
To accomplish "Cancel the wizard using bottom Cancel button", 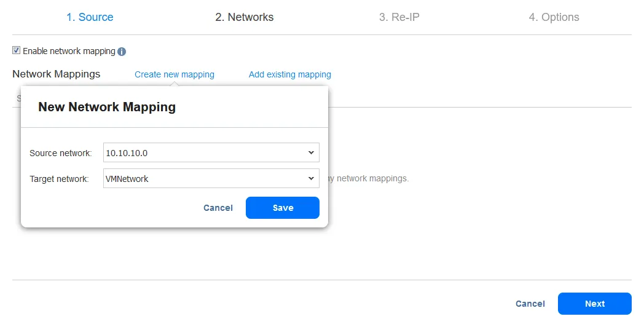I will [x=530, y=304].
